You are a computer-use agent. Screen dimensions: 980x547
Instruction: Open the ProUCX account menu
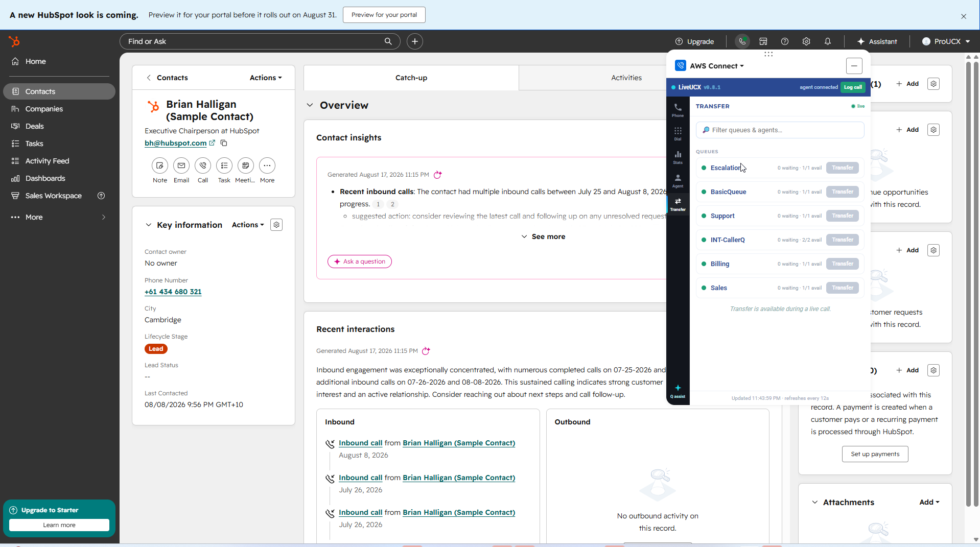point(946,41)
